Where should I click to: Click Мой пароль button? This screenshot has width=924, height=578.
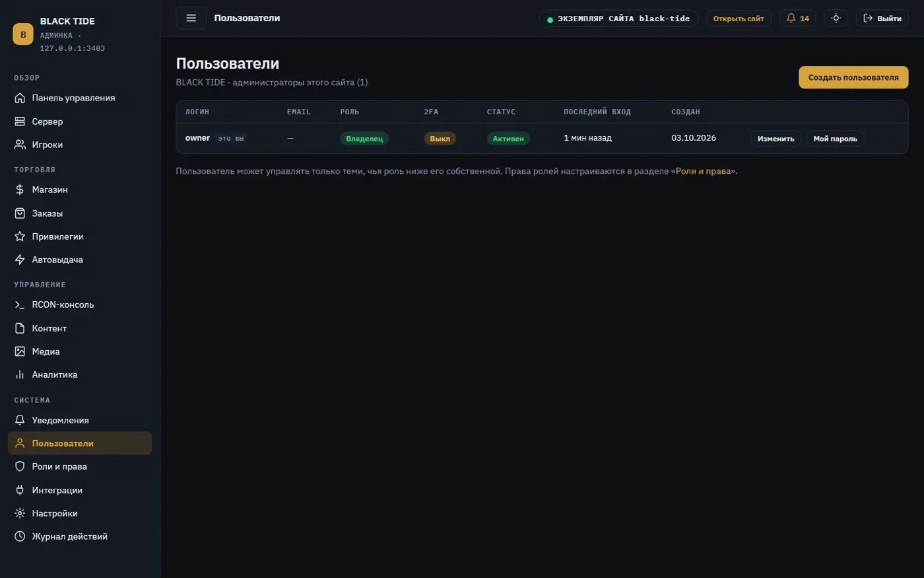click(835, 139)
